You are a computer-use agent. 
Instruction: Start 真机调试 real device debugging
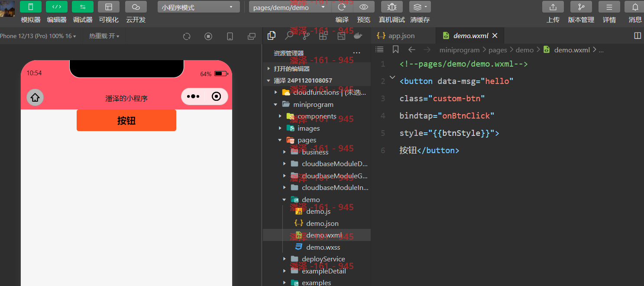[x=392, y=7]
